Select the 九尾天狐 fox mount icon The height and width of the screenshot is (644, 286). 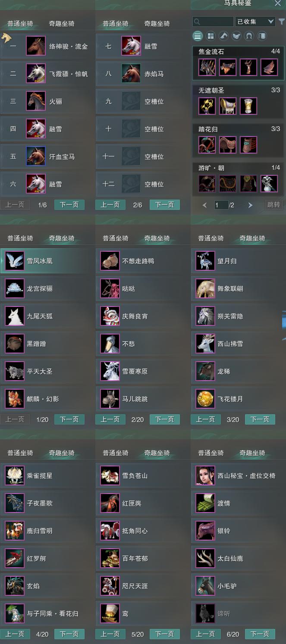(x=15, y=316)
